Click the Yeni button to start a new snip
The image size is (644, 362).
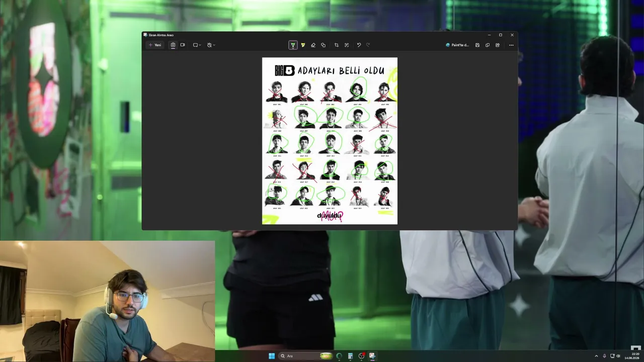tap(155, 45)
